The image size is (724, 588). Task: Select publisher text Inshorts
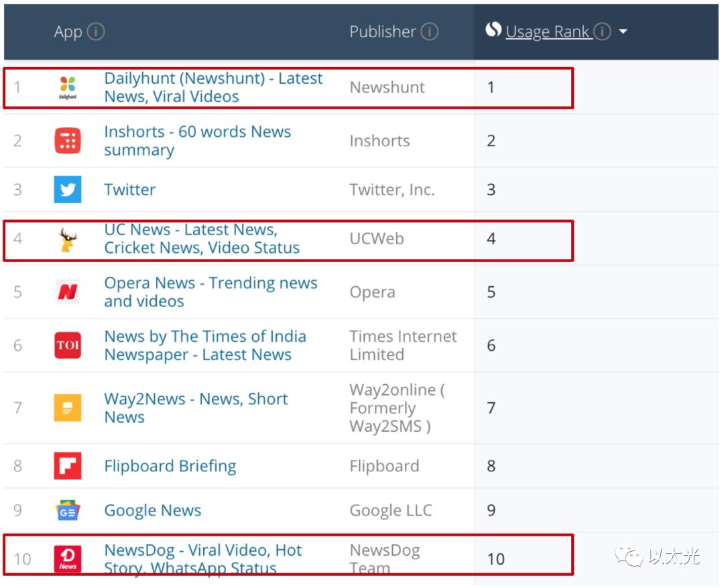pyautogui.click(x=379, y=140)
